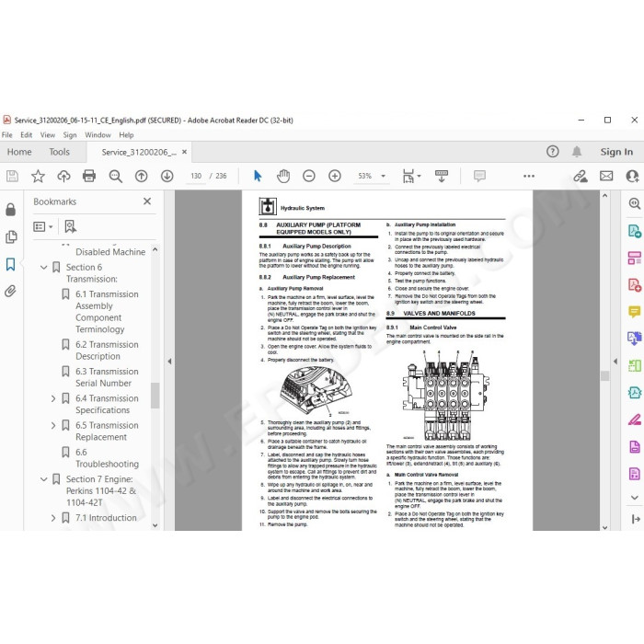Close the Service_31200206 document tab
This screenshot has height=644, width=644.
[x=184, y=152]
